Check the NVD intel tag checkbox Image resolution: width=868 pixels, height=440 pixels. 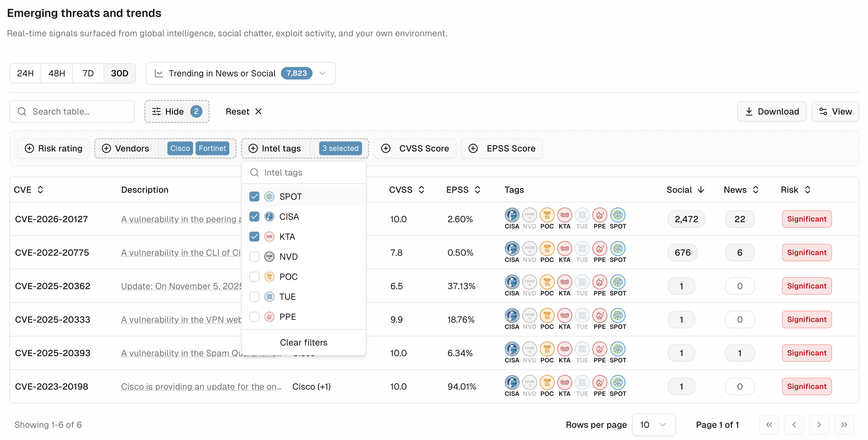click(x=254, y=257)
